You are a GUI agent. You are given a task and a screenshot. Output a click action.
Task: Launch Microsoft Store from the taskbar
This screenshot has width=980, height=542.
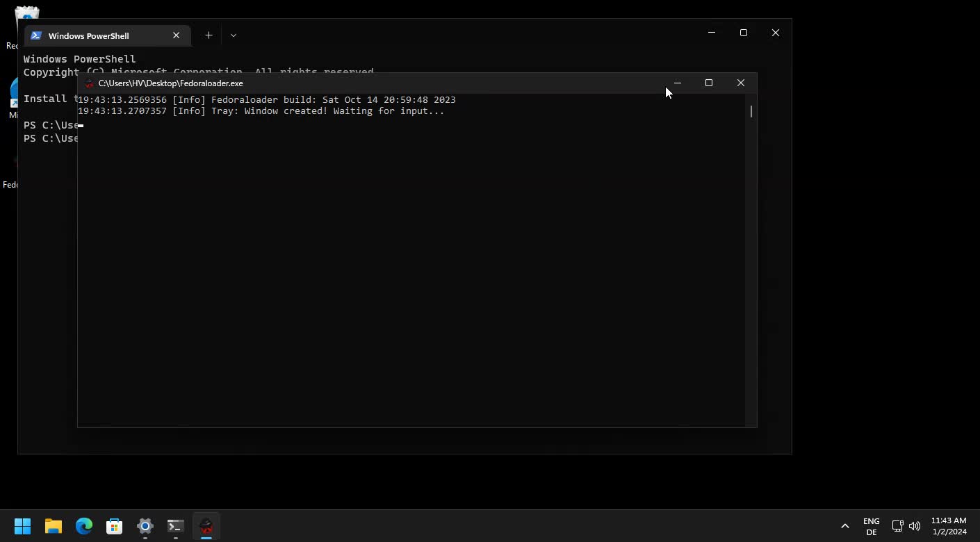[114, 526]
